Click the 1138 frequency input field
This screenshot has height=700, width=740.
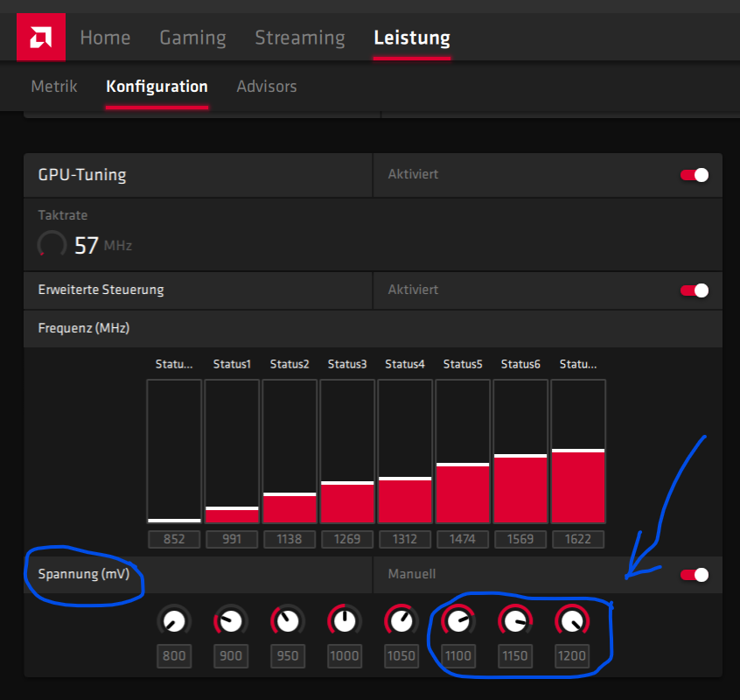tap(290, 539)
